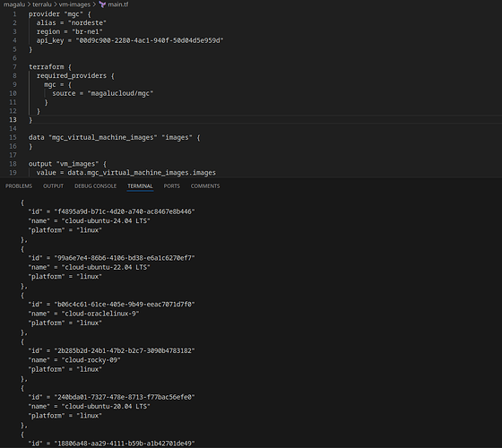
Task: Click the magalu breadcrumb folder
Action: (14, 4)
